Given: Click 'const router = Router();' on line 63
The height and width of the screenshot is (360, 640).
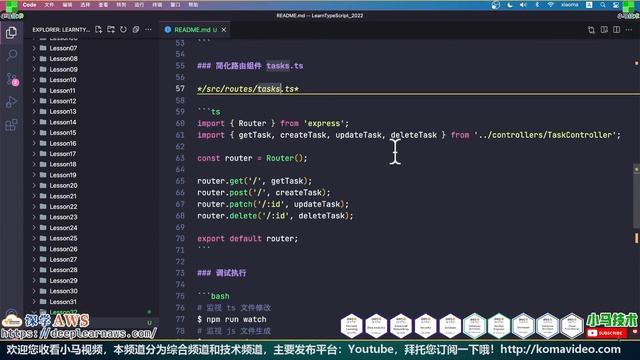Looking at the screenshot, I should click(x=252, y=158).
